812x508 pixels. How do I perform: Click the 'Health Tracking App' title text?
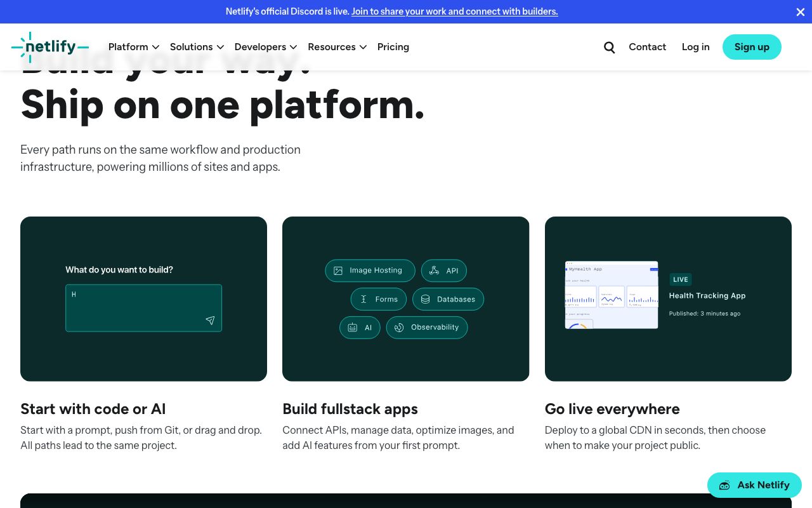coord(707,296)
